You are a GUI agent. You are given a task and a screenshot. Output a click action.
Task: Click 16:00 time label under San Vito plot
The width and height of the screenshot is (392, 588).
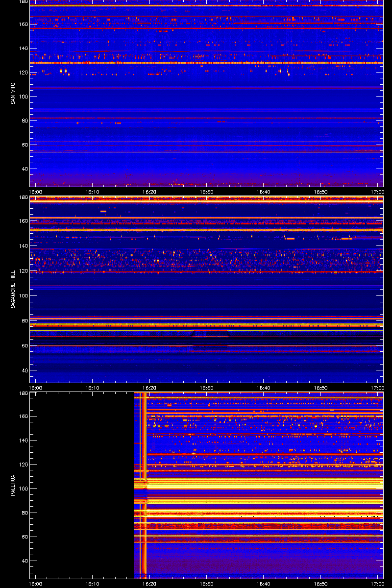[36, 192]
